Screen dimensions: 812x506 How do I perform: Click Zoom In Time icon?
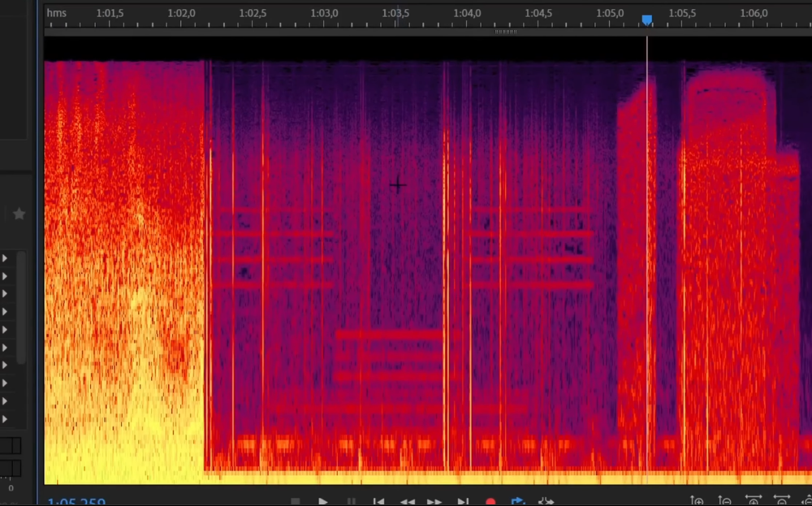[x=754, y=501]
